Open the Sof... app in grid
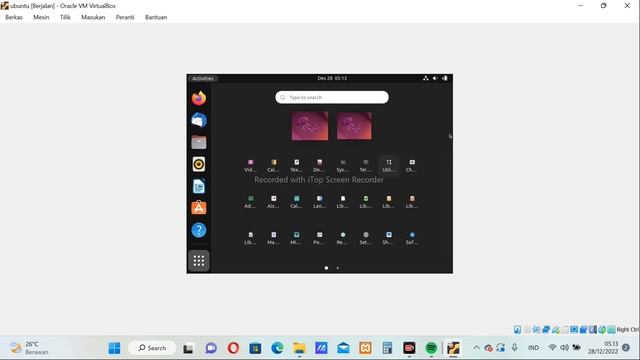 click(x=412, y=238)
